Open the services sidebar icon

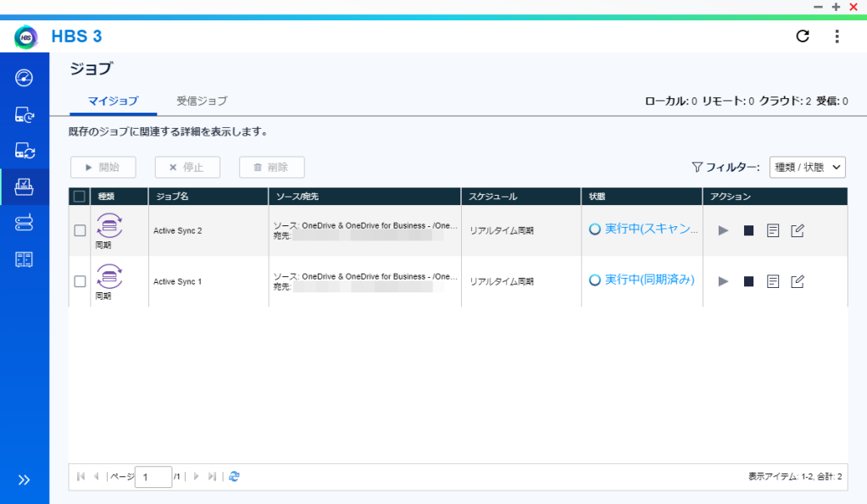click(24, 259)
